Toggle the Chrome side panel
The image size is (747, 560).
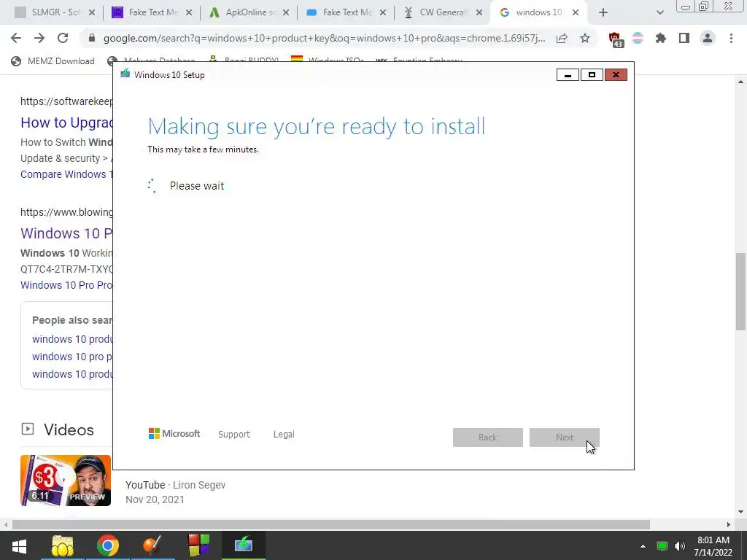[684, 38]
